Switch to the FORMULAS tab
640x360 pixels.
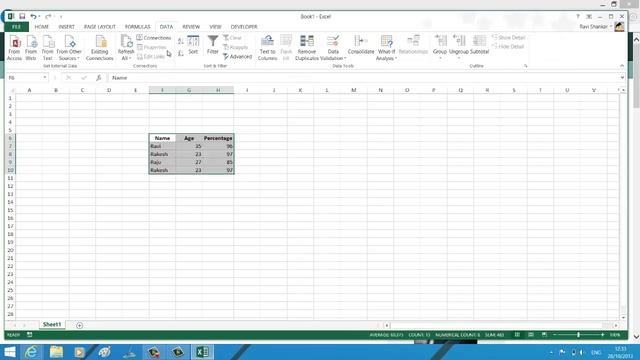138,27
